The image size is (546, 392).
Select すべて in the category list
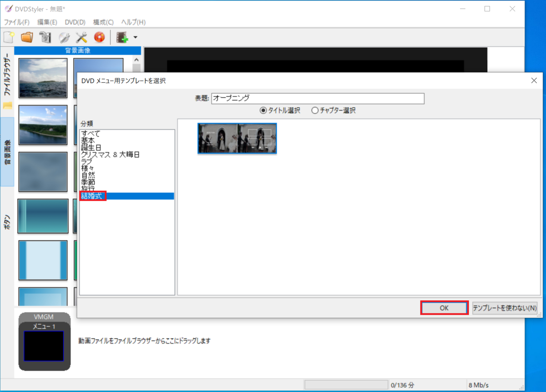click(127, 134)
